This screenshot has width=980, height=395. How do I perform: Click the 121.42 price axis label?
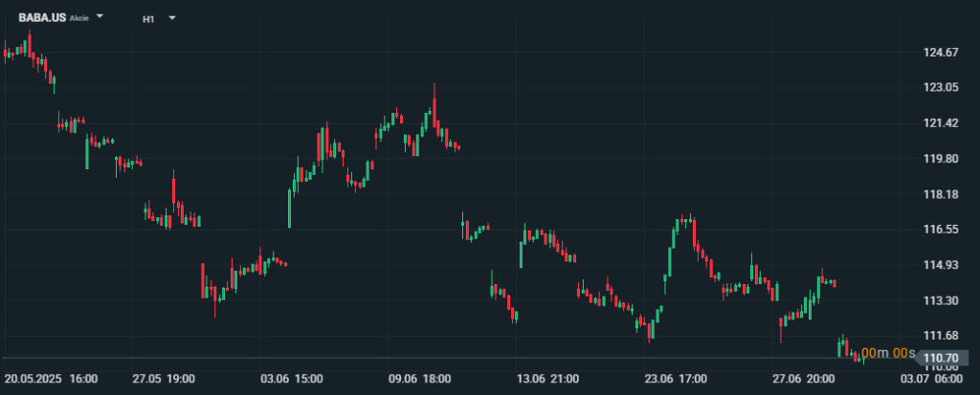click(941, 123)
